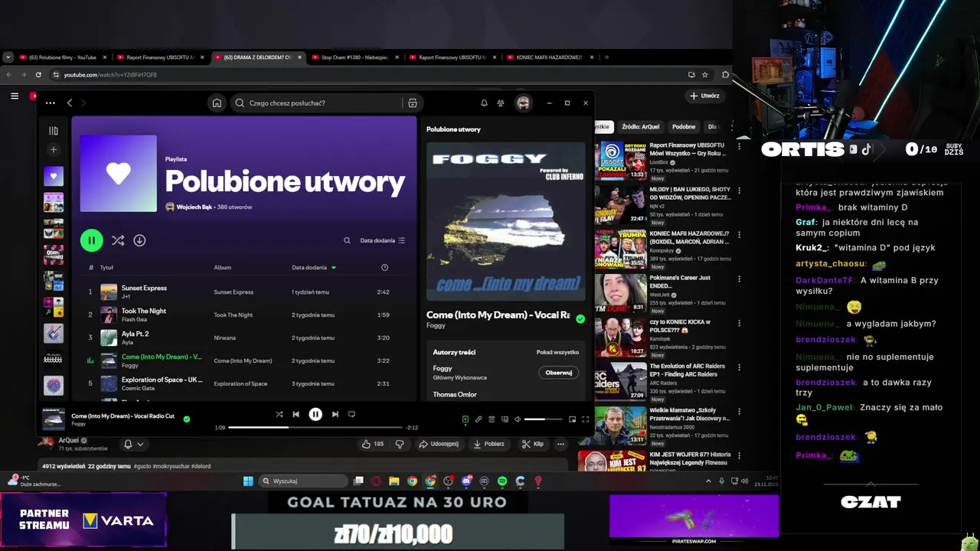Open Spotify miniplayer icon
Screen dimensions: 980x551
572,419
